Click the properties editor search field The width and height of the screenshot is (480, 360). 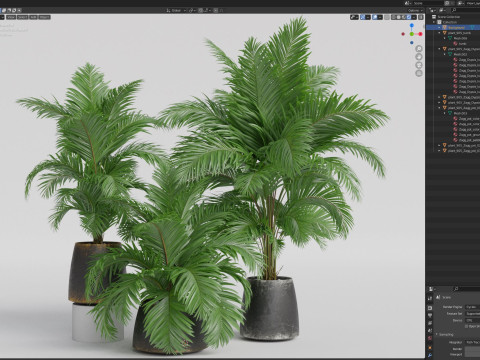click(467, 289)
